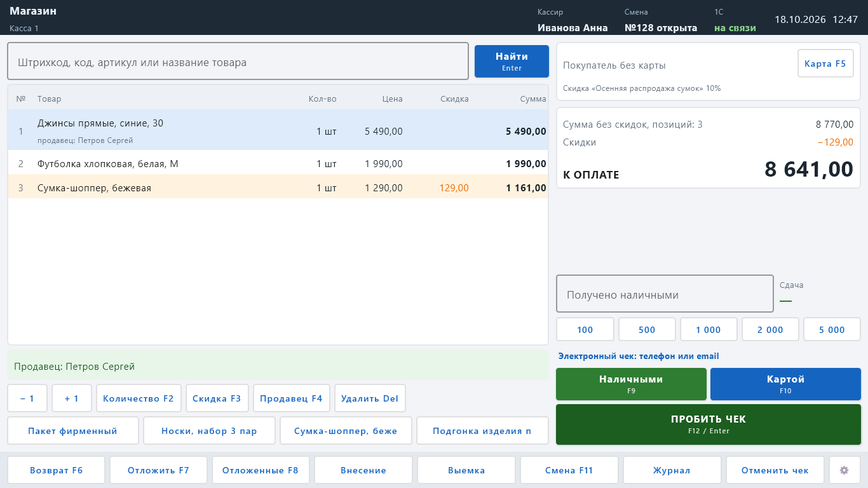Start a return with Возврат F6
This screenshot has height=488, width=868.
coord(57,470)
